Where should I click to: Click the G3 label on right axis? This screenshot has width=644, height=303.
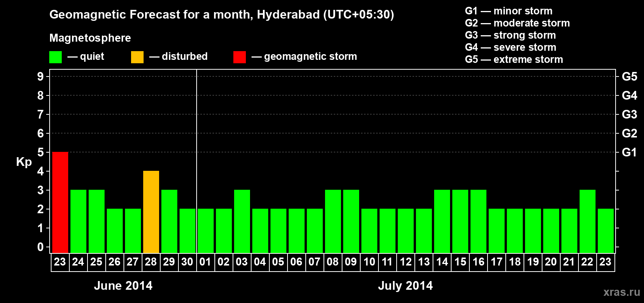pyautogui.click(x=630, y=114)
